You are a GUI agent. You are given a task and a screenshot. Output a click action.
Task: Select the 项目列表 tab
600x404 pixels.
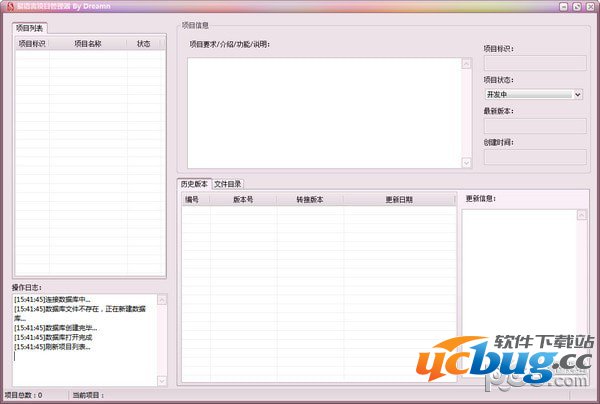click(31, 29)
